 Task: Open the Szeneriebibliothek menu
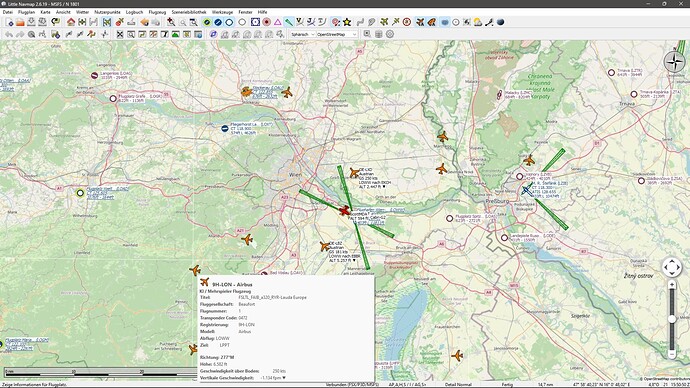[x=189, y=12]
